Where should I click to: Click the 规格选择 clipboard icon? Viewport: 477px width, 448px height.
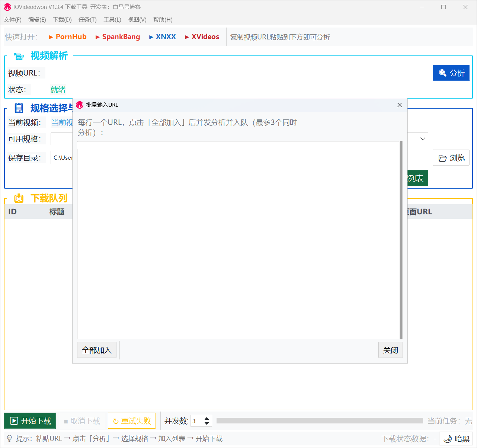pos(19,108)
